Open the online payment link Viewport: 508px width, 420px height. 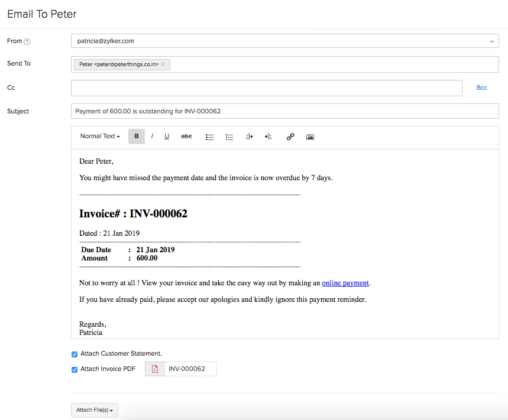point(345,282)
